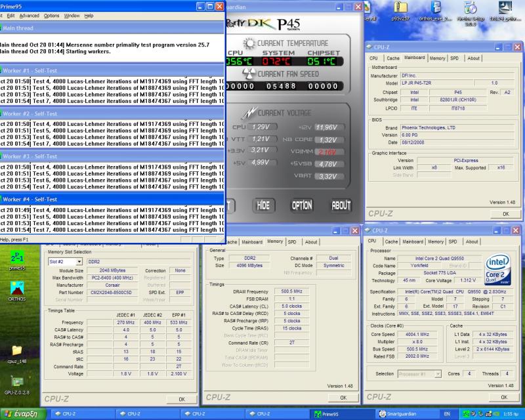Switch to Prime95 from the taskbar
Viewport: 525px width, 420px height.
point(342,414)
